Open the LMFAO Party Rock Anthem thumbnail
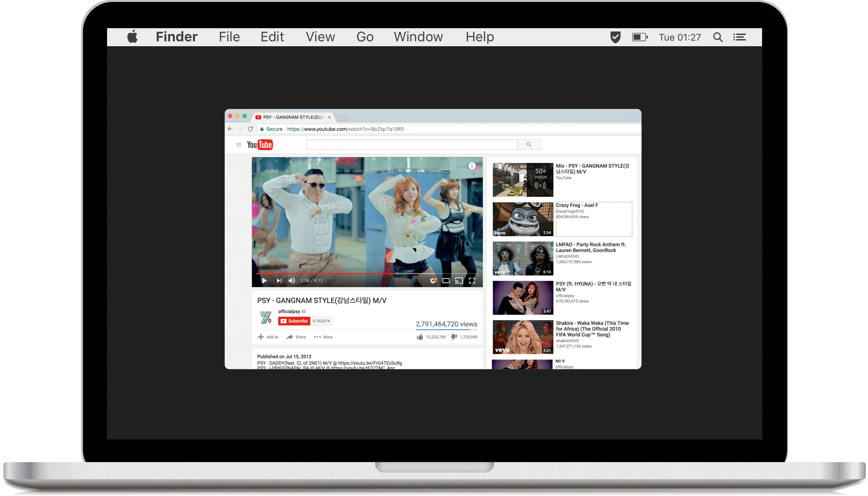 coord(523,259)
